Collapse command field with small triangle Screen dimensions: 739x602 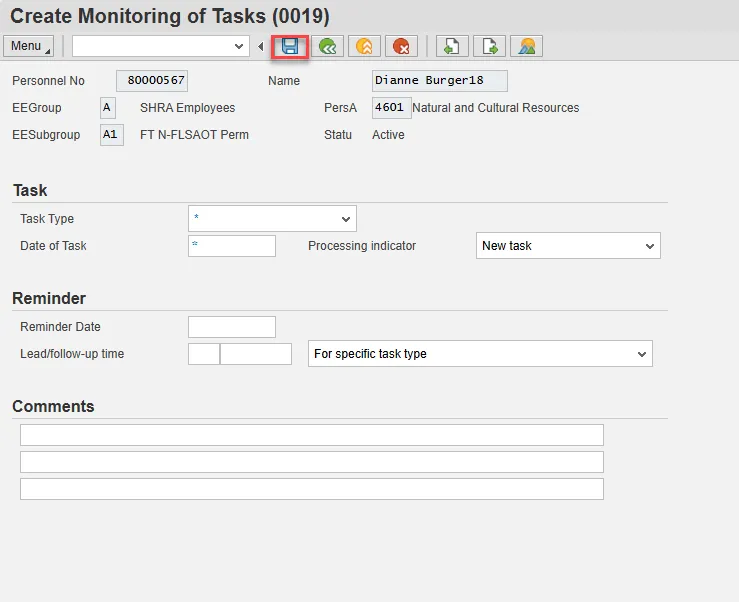click(261, 46)
